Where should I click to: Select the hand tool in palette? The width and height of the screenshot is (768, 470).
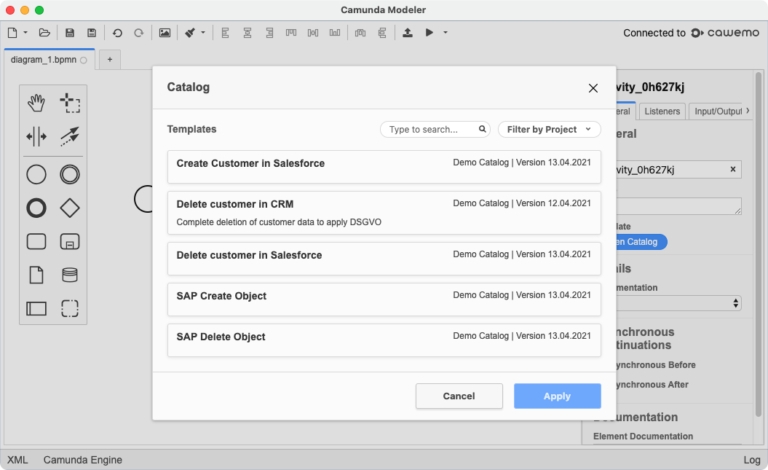pos(37,102)
